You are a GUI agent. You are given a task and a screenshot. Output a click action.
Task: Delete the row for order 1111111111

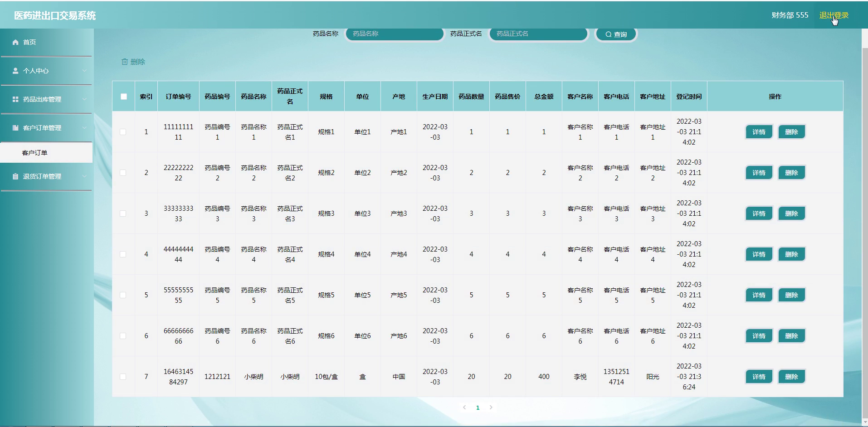[791, 132]
